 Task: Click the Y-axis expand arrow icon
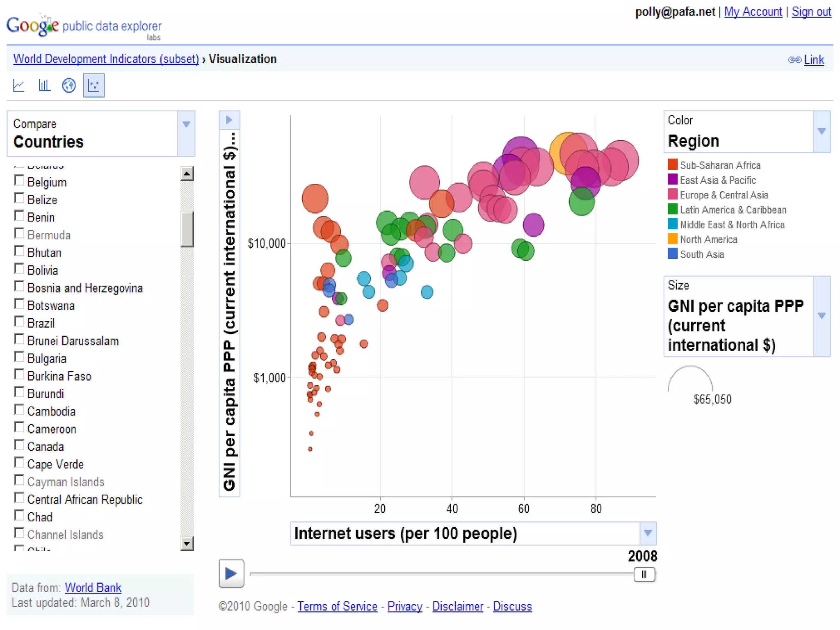(229, 120)
